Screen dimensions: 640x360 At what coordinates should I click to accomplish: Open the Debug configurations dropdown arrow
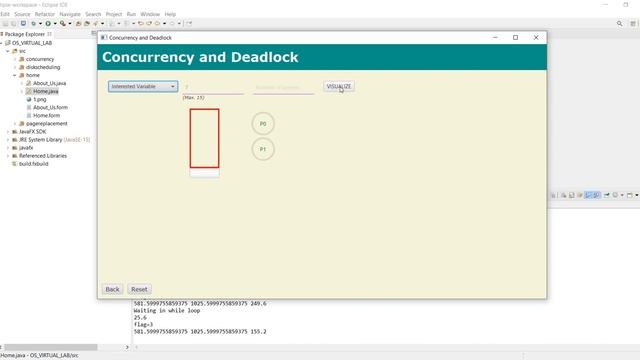click(x=40, y=24)
